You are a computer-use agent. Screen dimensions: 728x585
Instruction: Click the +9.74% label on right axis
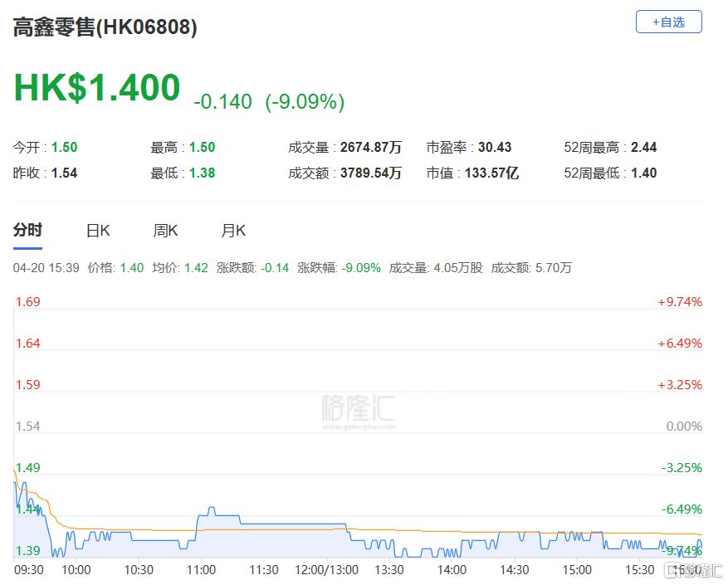[680, 302]
